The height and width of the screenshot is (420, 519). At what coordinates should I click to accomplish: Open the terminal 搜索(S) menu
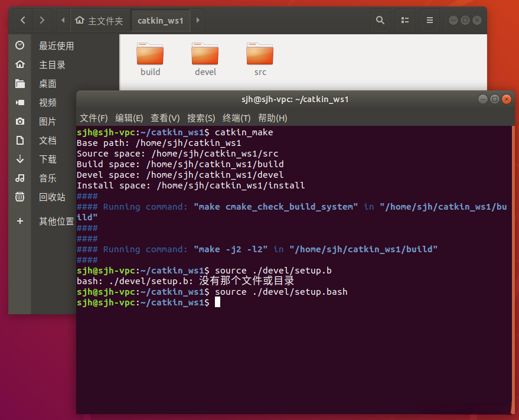[x=201, y=118]
